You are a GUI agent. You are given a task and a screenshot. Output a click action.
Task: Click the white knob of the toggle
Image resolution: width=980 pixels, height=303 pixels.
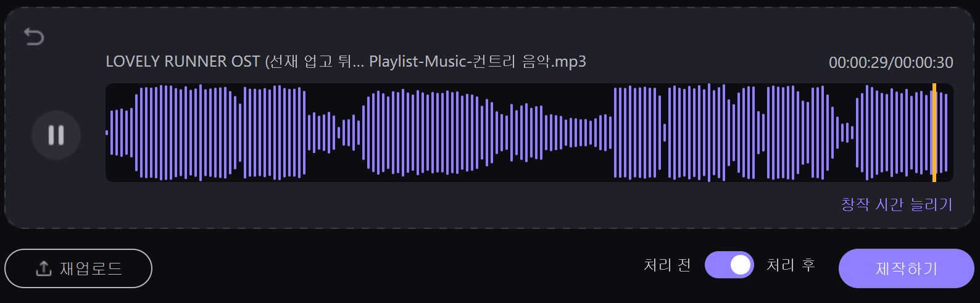pyautogui.click(x=741, y=265)
